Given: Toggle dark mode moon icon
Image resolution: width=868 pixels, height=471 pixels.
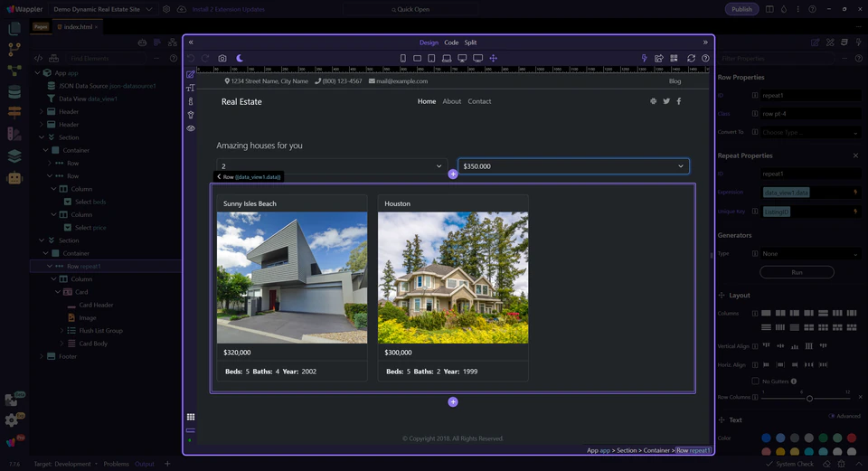Looking at the screenshot, I should (241, 58).
